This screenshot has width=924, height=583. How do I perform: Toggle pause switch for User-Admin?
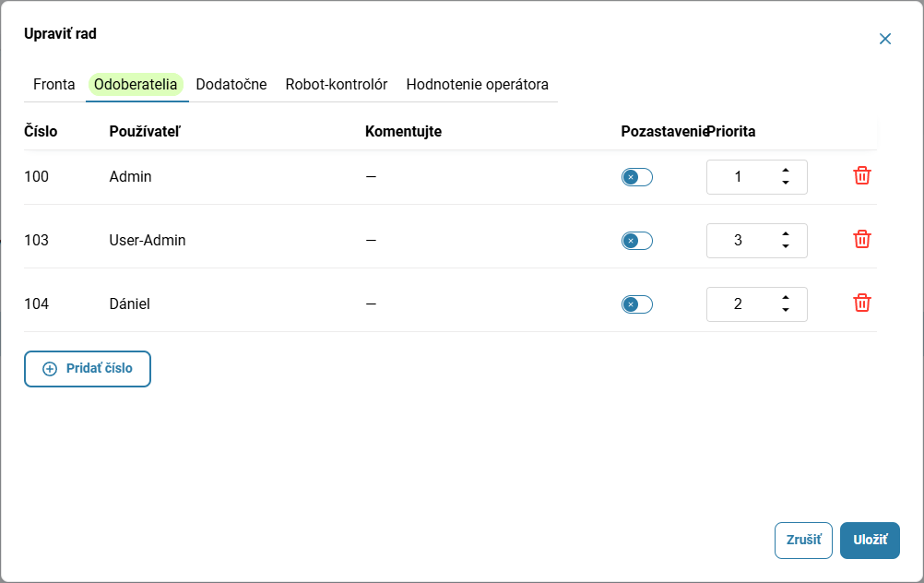tap(637, 241)
